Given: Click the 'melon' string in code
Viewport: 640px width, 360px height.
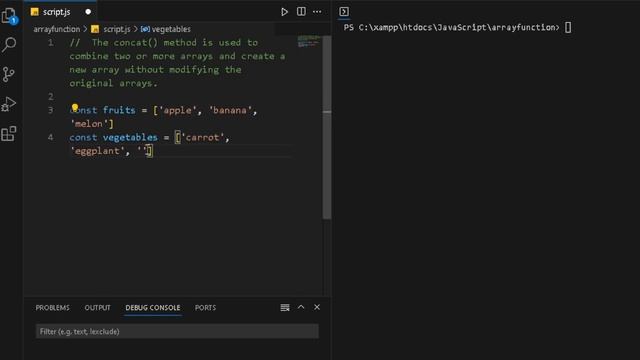Looking at the screenshot, I should tap(89, 124).
